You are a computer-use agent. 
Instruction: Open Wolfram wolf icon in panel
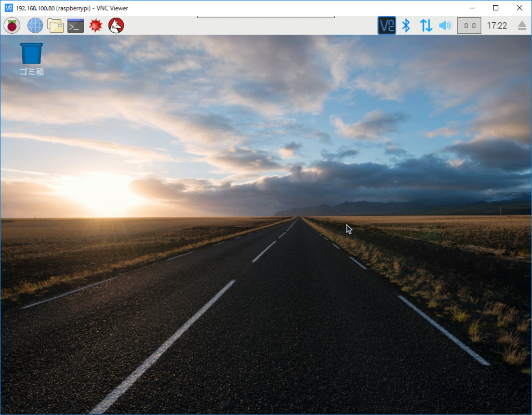pos(116,25)
